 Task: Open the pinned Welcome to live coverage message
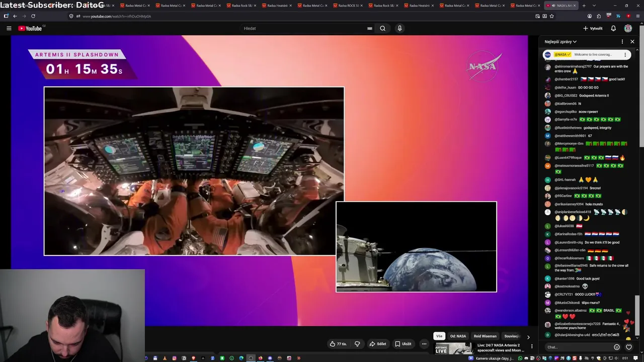point(587,54)
